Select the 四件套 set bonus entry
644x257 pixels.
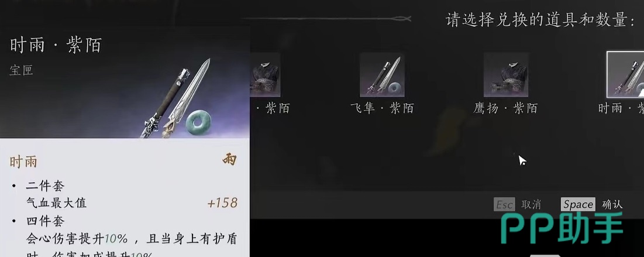pos(45,222)
